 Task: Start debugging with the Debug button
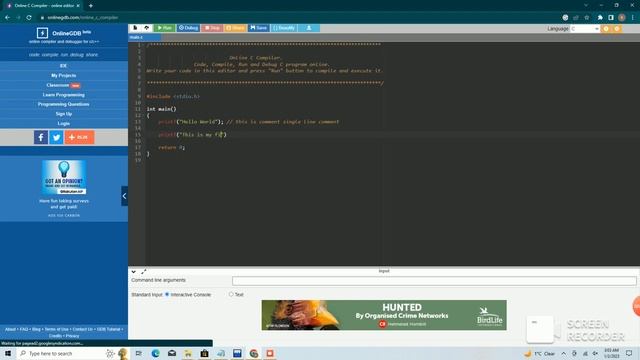pos(188,28)
